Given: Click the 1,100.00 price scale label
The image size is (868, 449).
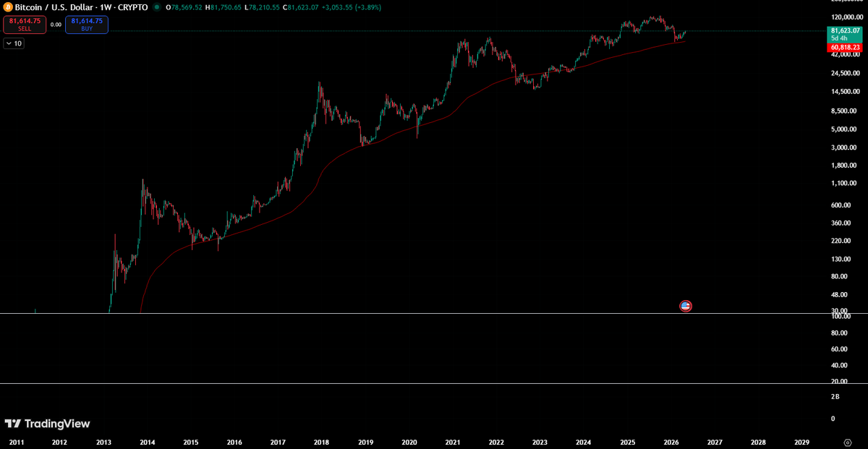Looking at the screenshot, I should [x=845, y=183].
